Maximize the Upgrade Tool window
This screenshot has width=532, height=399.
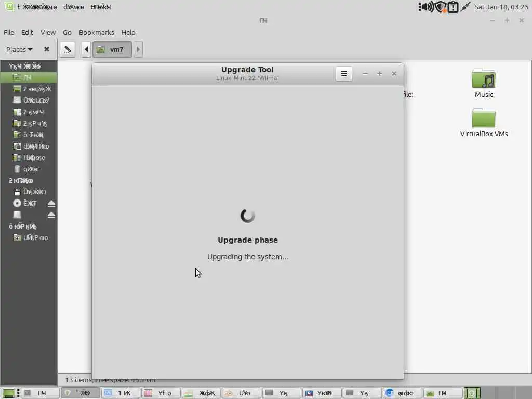[x=380, y=74]
